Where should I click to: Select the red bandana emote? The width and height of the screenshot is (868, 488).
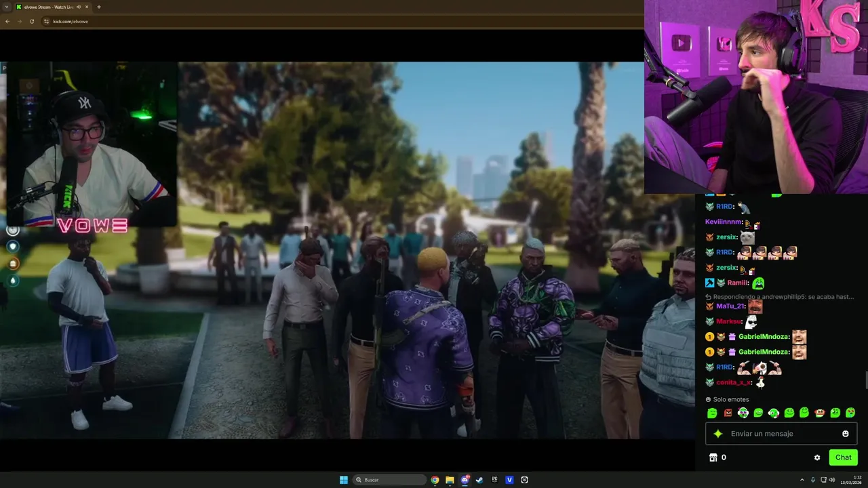click(819, 413)
